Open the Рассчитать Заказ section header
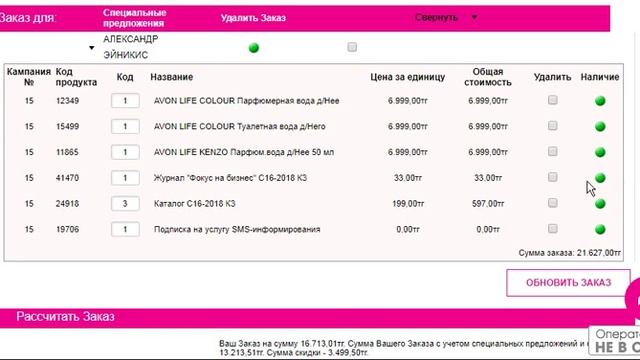640x360 pixels. tap(65, 317)
